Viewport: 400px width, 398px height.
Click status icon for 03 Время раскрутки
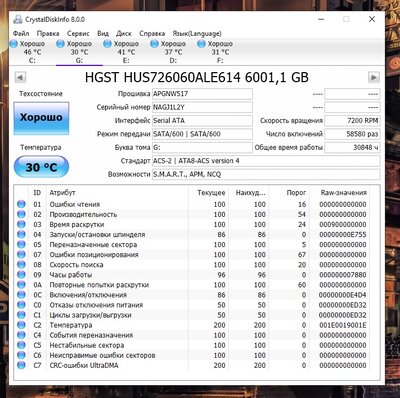pyautogui.click(x=21, y=224)
